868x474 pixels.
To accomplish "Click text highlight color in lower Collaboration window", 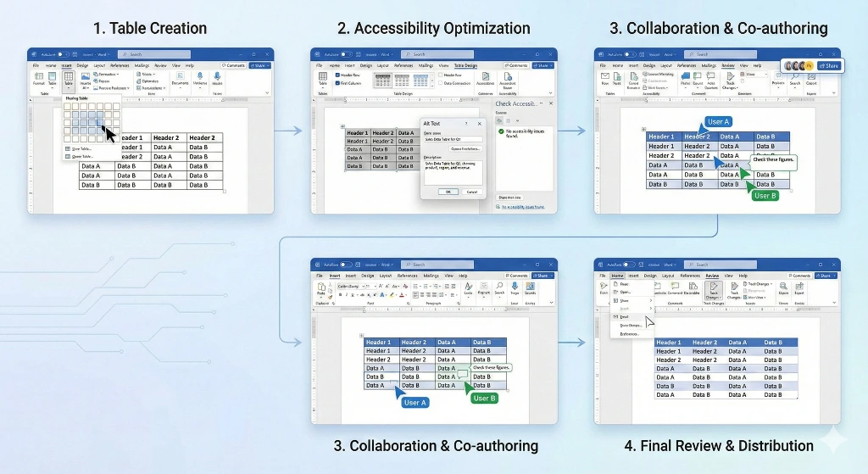I will (x=392, y=294).
